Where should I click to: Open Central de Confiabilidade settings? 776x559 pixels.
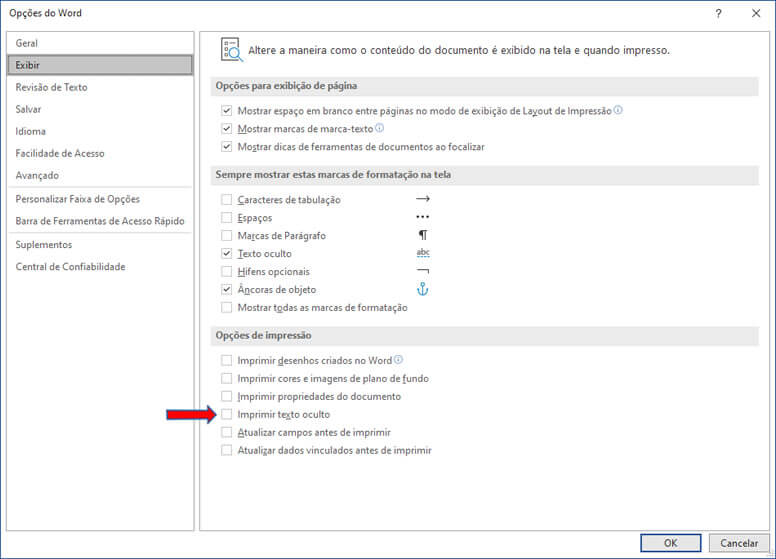[x=100, y=267]
